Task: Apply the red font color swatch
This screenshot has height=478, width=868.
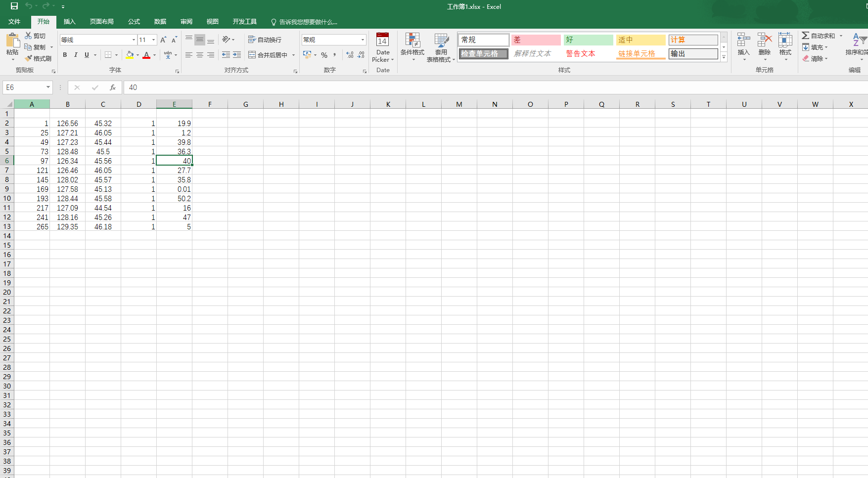Action: click(146, 55)
